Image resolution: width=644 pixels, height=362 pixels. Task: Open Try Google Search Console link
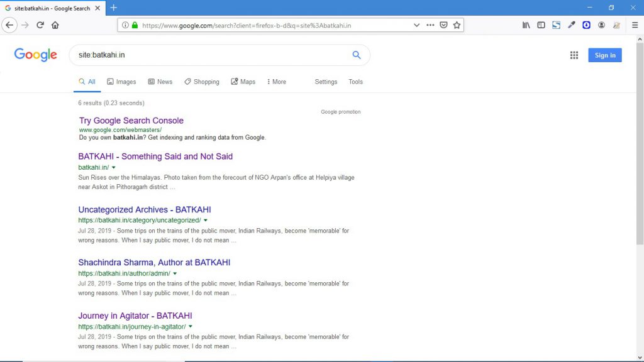[131, 120]
